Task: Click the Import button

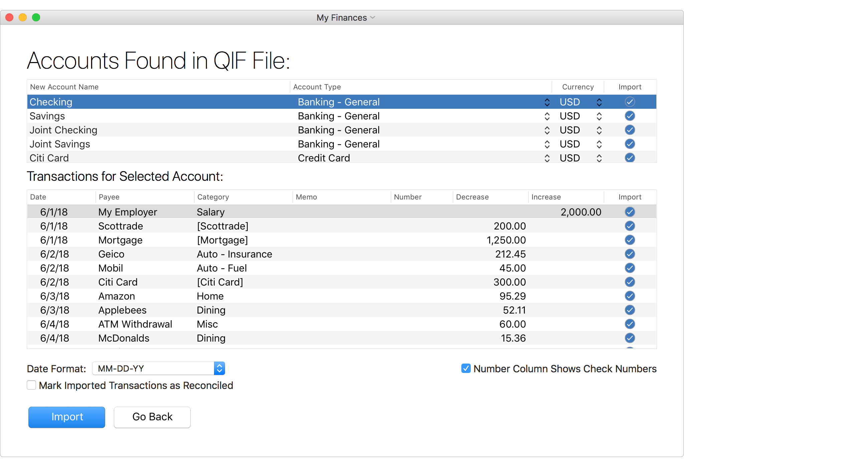Action: (x=66, y=417)
